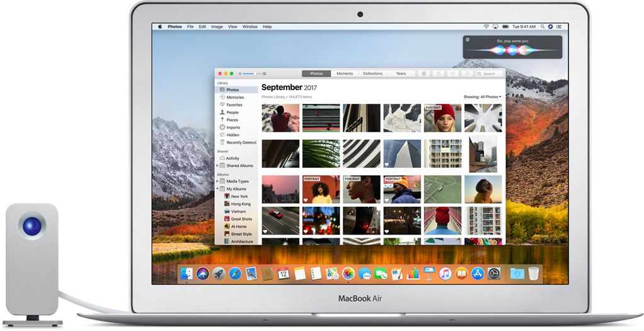Open Spotlight search in menu bar
This screenshot has height=331, width=644.
tap(543, 26)
